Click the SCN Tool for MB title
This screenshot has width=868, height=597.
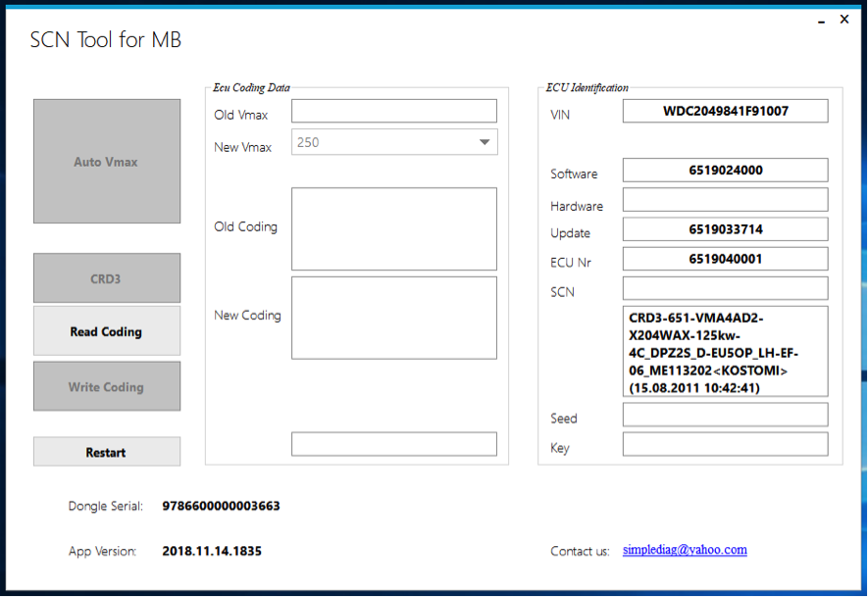pyautogui.click(x=106, y=40)
